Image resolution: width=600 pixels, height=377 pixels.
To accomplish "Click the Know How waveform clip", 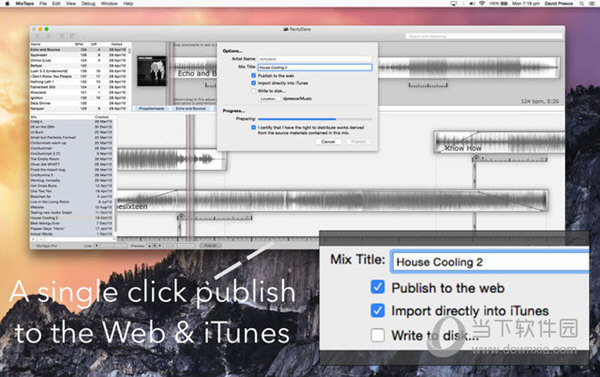I will (x=500, y=142).
